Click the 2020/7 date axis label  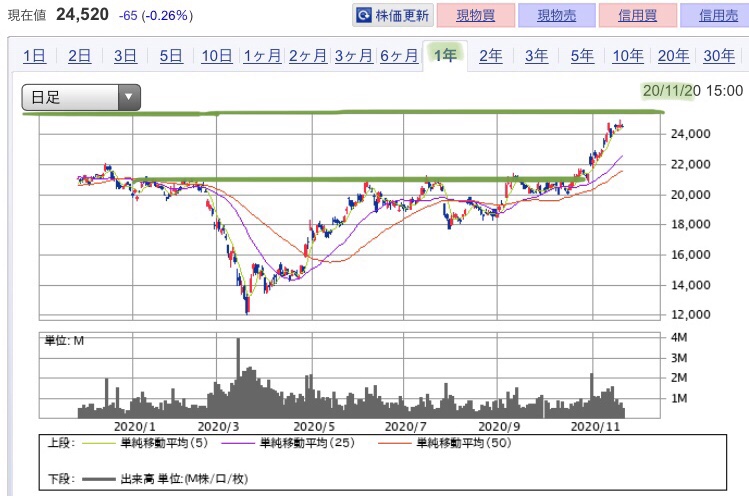405,426
